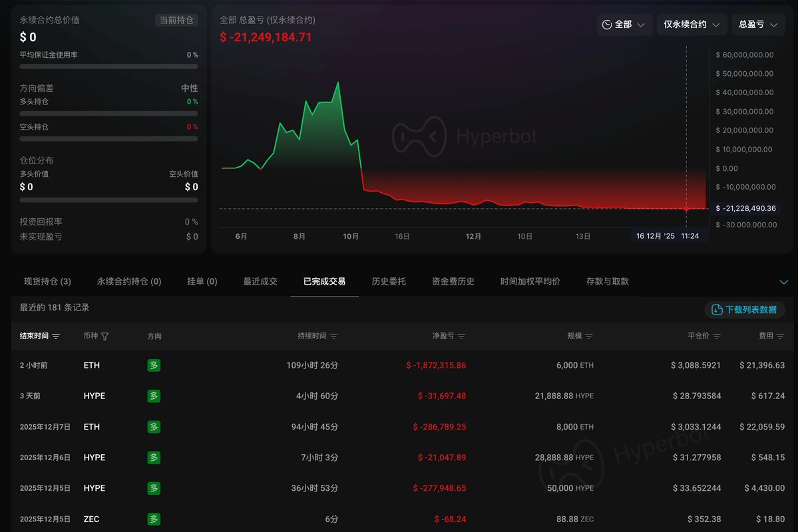Click the total PnL figure $ -21,249,184.71
Image resolution: width=798 pixels, height=532 pixels.
pos(265,37)
